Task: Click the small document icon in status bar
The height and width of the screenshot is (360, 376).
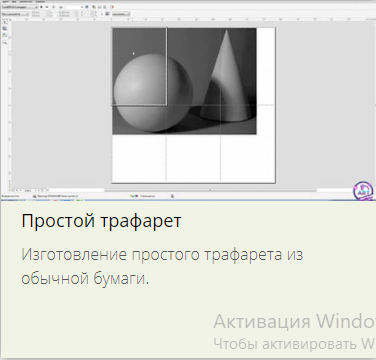Action: click(x=172, y=196)
